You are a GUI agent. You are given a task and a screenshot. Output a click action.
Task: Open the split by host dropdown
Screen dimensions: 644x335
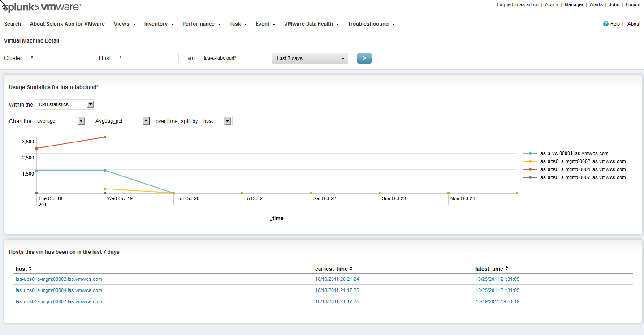pyautogui.click(x=216, y=121)
